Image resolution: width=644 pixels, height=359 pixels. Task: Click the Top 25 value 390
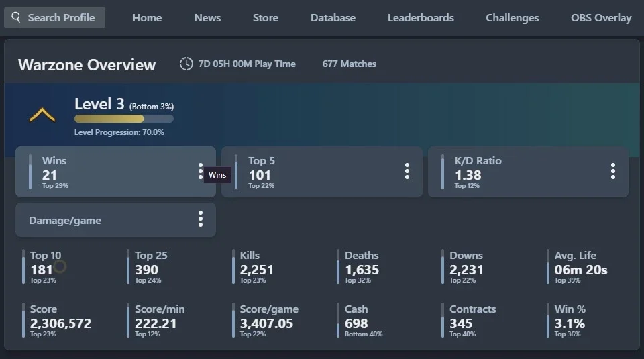[x=147, y=270]
